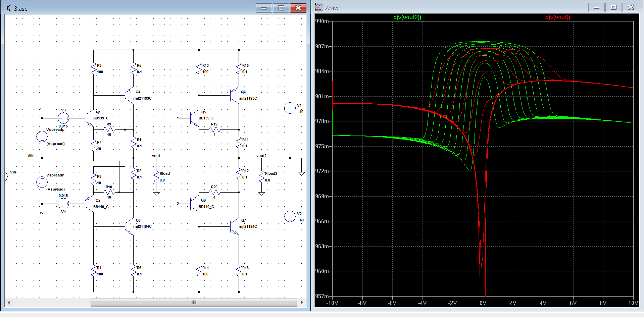Click the V1 40V voltage source
The height and width of the screenshot is (317, 644).
pos(290,108)
